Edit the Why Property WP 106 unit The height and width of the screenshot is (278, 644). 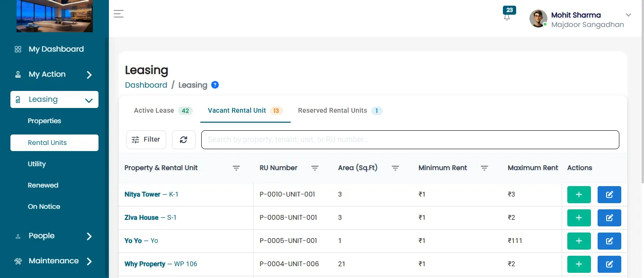point(609,264)
